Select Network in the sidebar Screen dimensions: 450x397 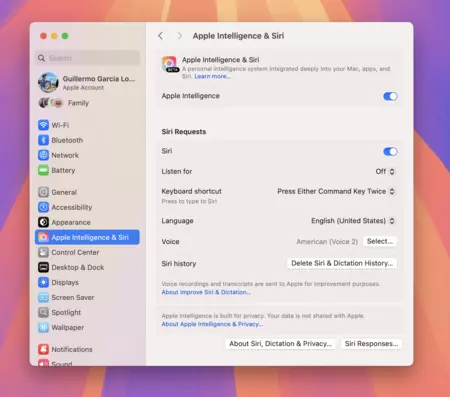point(87,155)
